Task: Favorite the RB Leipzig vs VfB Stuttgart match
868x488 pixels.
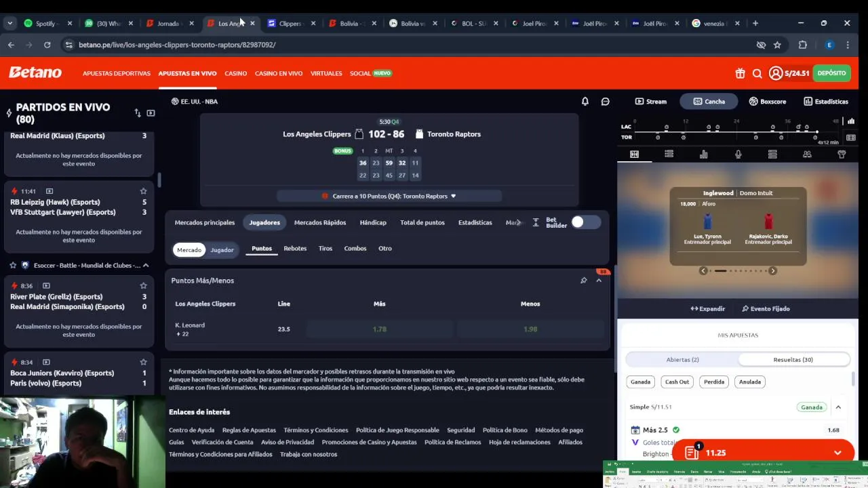Action: [143, 191]
